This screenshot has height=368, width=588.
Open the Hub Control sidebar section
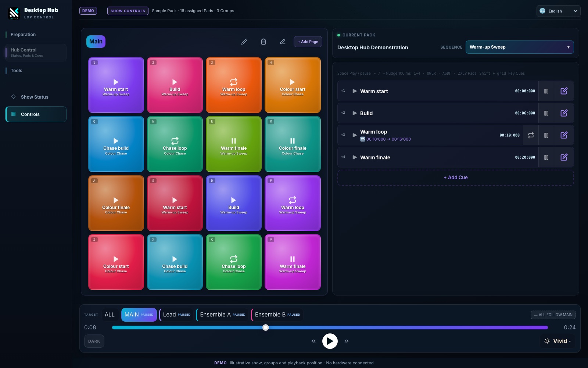(x=36, y=53)
